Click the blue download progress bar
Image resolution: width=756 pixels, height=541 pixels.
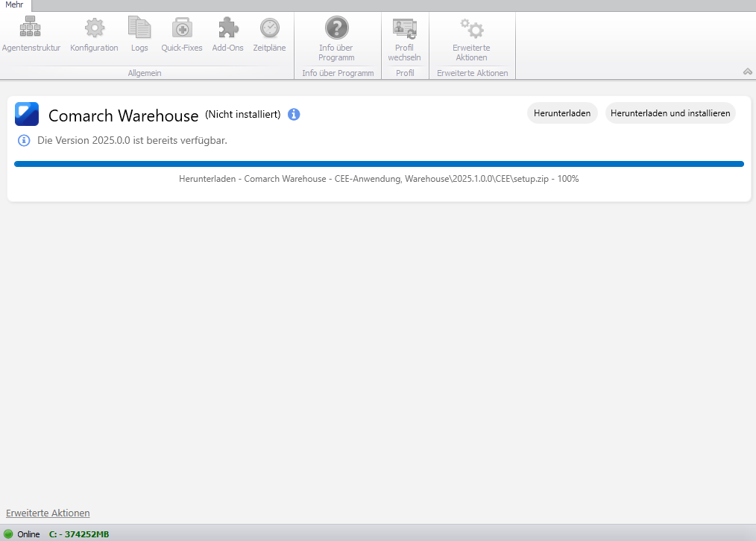click(x=379, y=164)
